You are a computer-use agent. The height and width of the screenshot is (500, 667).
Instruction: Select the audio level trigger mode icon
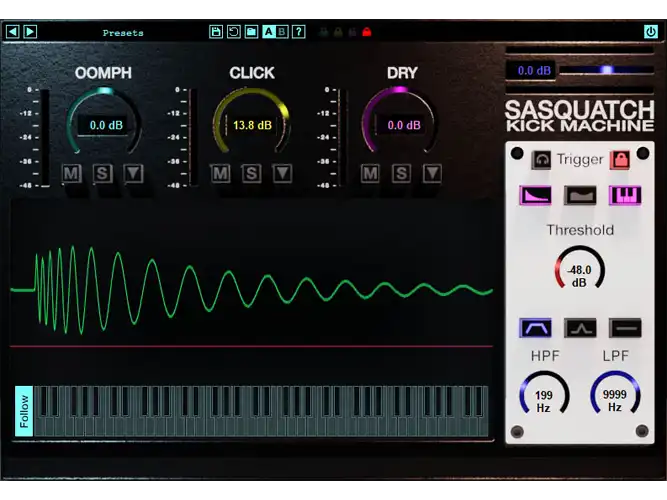click(x=580, y=196)
